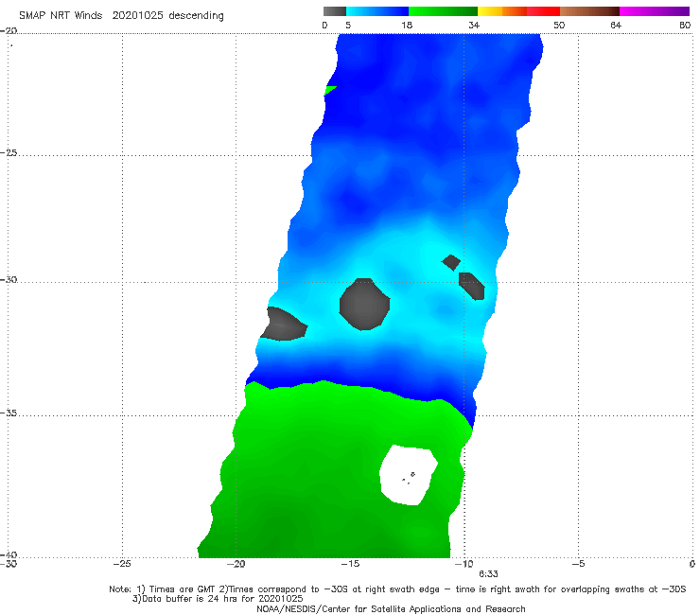Click the gray 0-5 knot colorbar segment
Image resolution: width=700 pixels, height=615 pixels.
(x=335, y=11)
